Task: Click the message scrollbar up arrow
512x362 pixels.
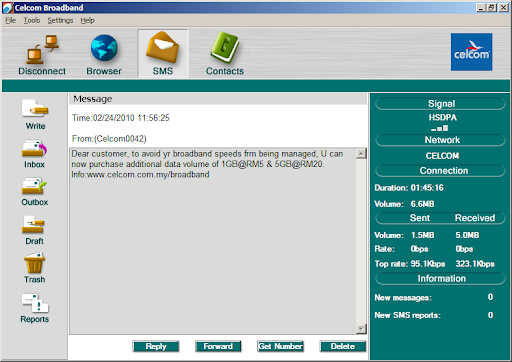Action: click(361, 153)
